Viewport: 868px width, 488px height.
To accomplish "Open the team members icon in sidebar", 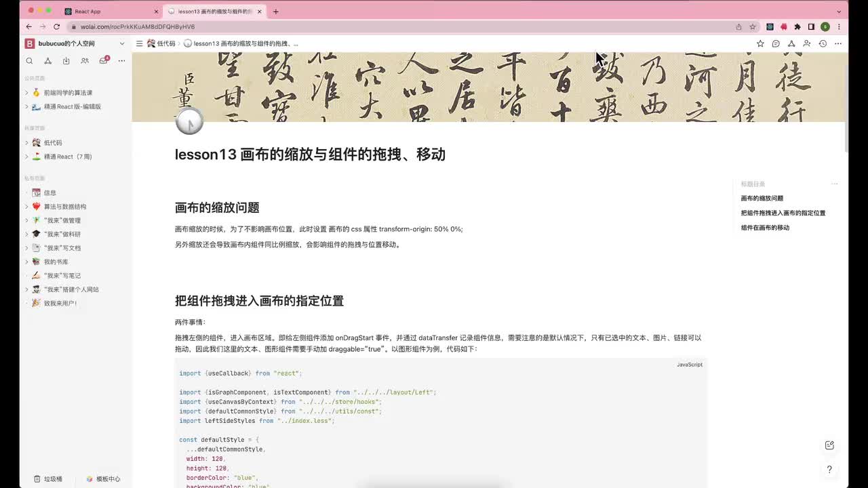I will 85,61.
